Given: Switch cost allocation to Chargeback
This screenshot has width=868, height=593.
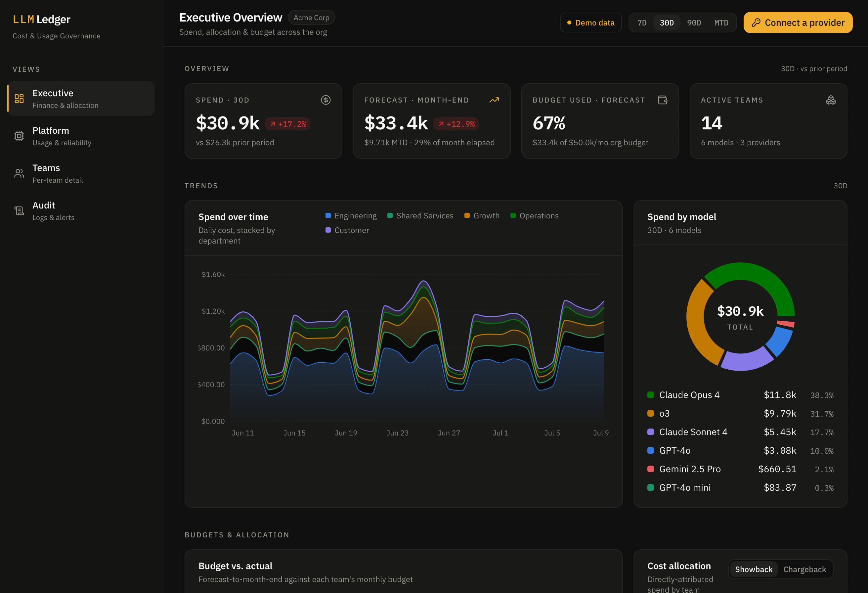Looking at the screenshot, I should pos(804,569).
